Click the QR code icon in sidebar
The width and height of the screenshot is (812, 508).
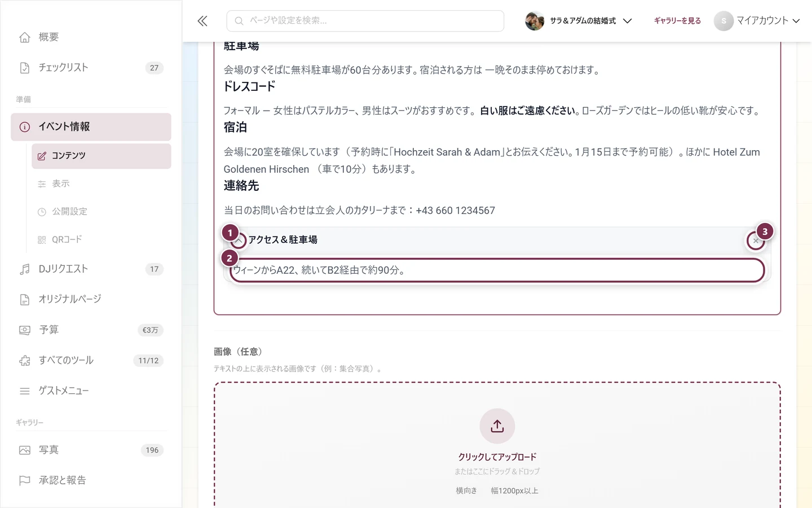(x=42, y=240)
